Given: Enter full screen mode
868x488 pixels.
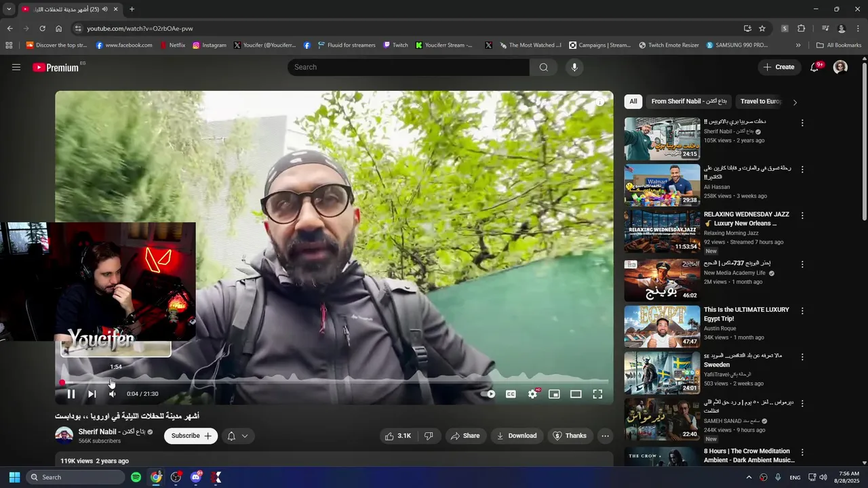Looking at the screenshot, I should click(x=597, y=394).
